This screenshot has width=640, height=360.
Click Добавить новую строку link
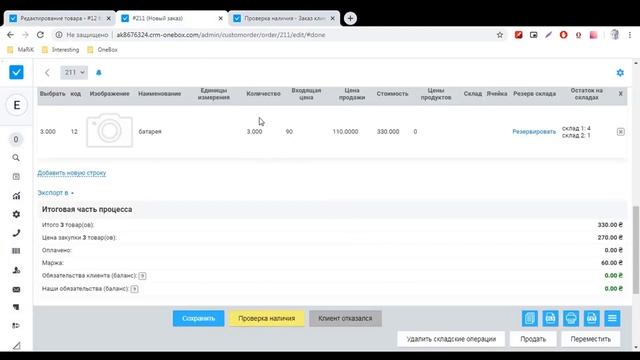(x=72, y=173)
